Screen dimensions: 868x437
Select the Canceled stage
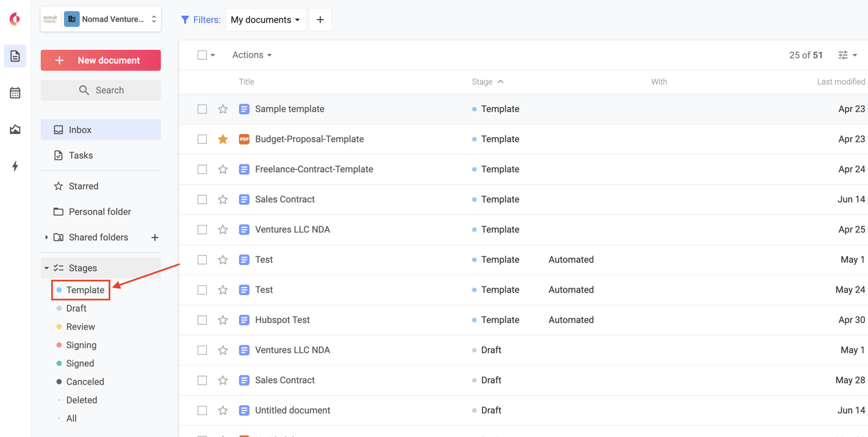[x=85, y=382]
